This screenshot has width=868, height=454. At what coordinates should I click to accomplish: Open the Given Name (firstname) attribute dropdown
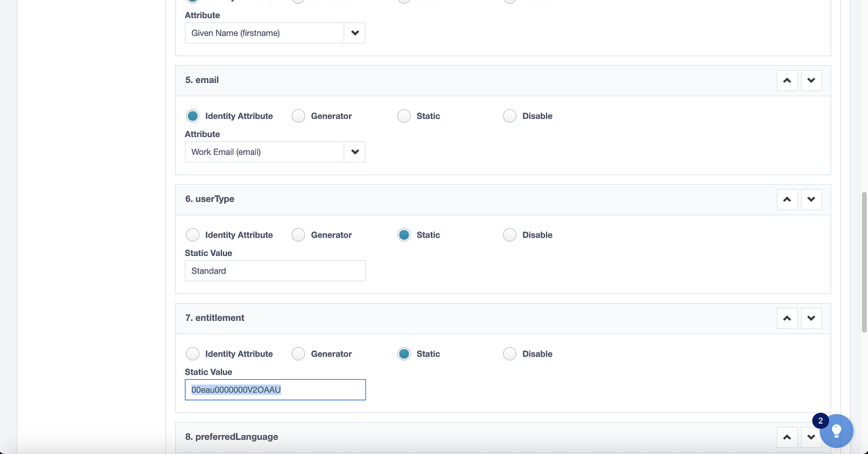[x=355, y=33]
